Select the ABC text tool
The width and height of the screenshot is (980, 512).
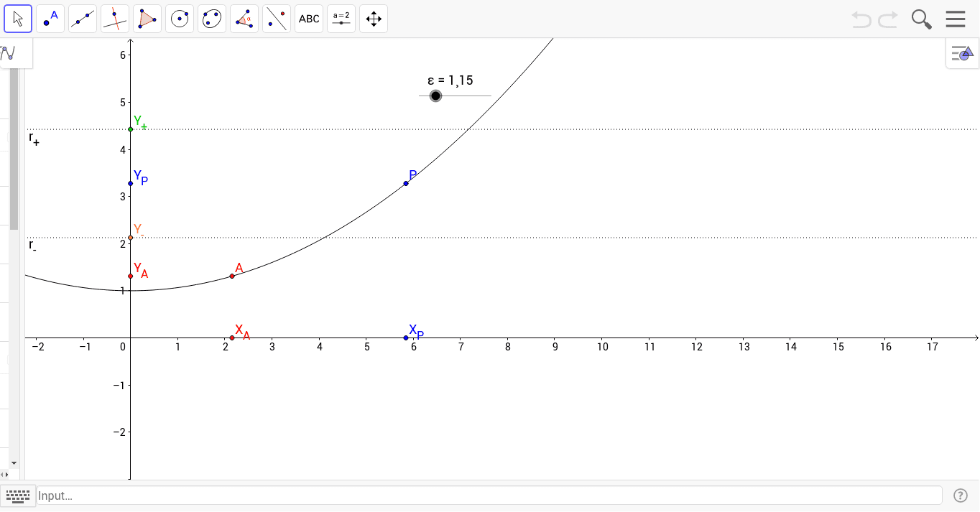[x=309, y=19]
